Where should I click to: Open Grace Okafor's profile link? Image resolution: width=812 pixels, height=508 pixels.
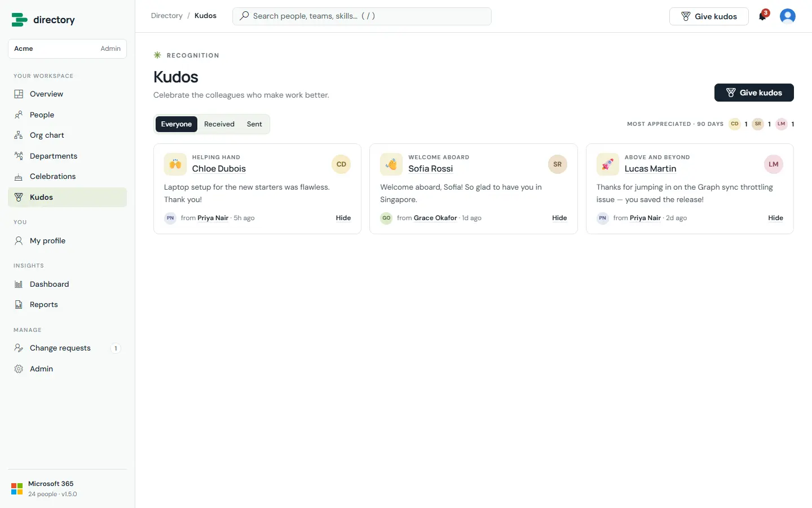[x=435, y=218]
